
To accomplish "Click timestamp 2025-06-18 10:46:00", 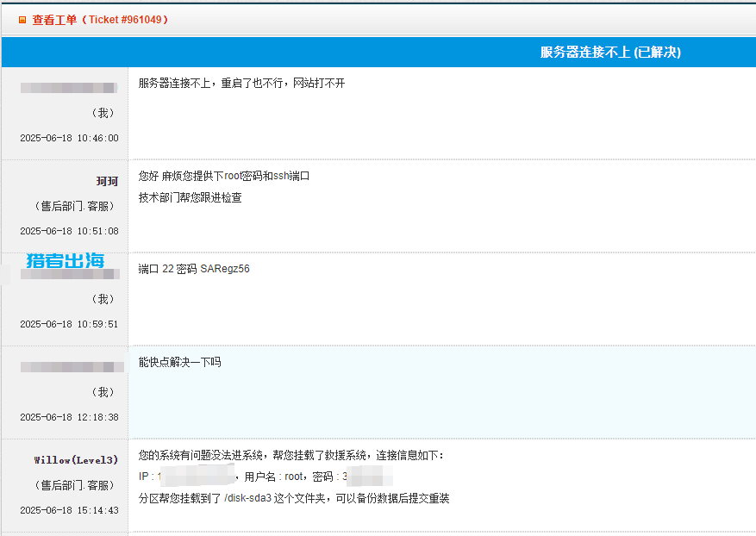I will [69, 138].
